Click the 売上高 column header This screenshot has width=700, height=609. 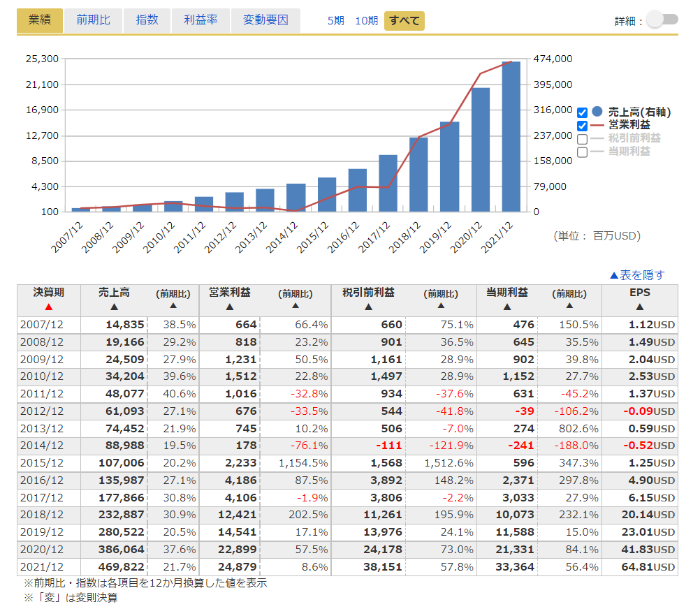115,293
